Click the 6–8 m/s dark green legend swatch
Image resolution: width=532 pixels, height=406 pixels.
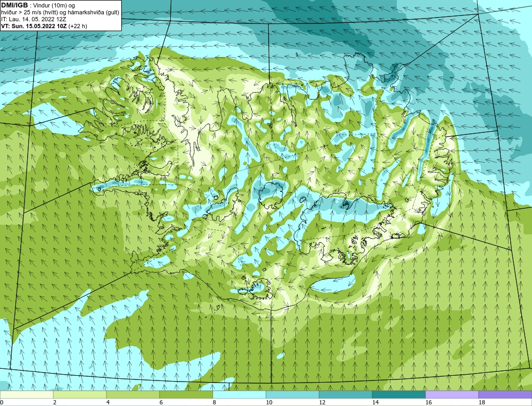[x=186, y=394]
